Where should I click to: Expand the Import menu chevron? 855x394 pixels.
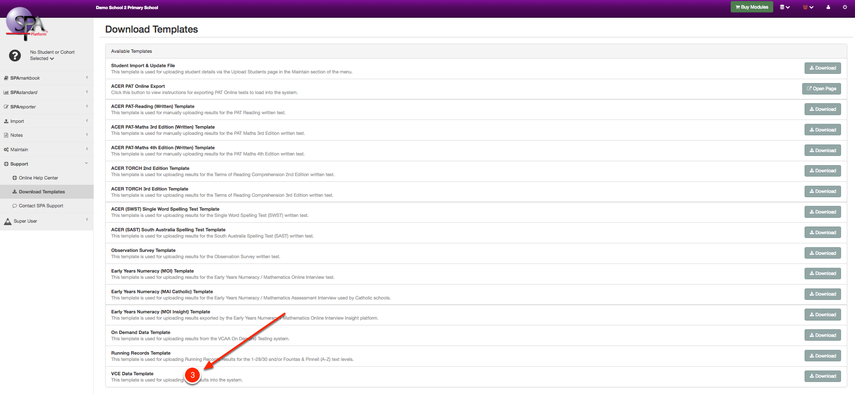87,121
